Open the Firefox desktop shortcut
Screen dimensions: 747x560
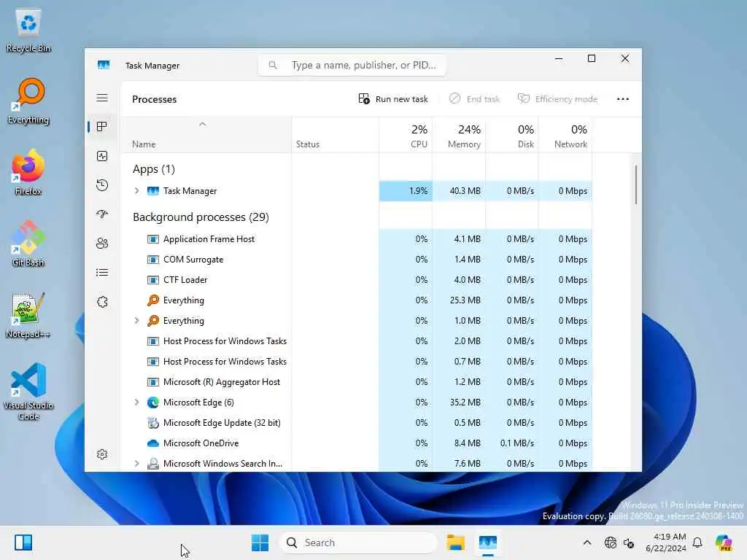pyautogui.click(x=28, y=173)
